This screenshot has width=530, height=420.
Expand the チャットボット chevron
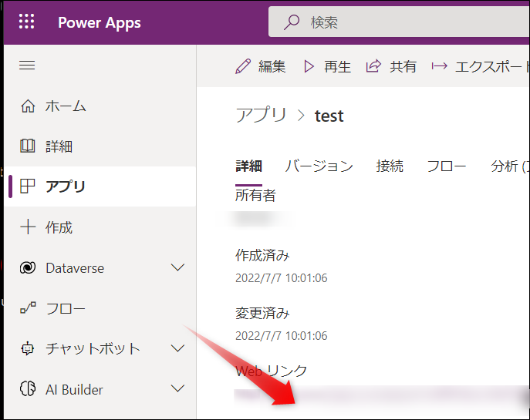click(x=177, y=348)
